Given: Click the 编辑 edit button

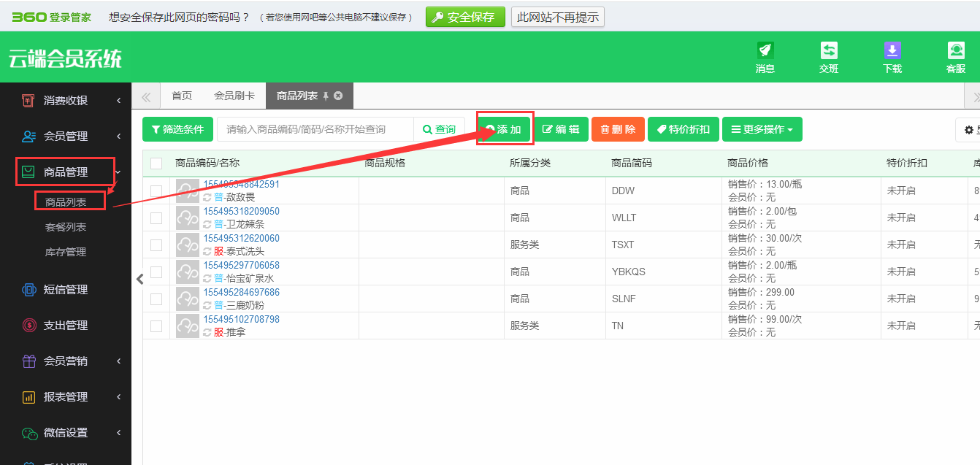Looking at the screenshot, I should (561, 129).
